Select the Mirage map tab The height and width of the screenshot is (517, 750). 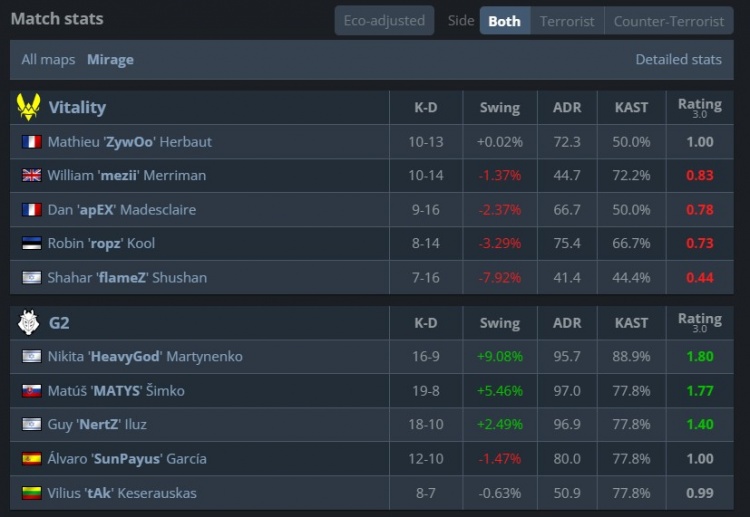click(x=110, y=60)
